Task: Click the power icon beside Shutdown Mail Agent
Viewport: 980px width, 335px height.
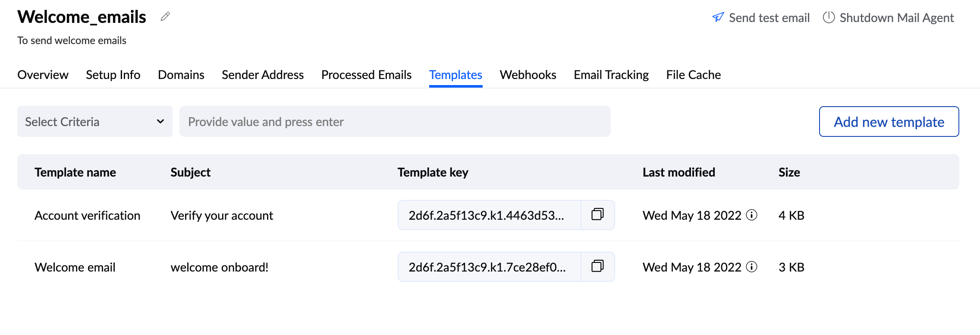Action: [829, 17]
